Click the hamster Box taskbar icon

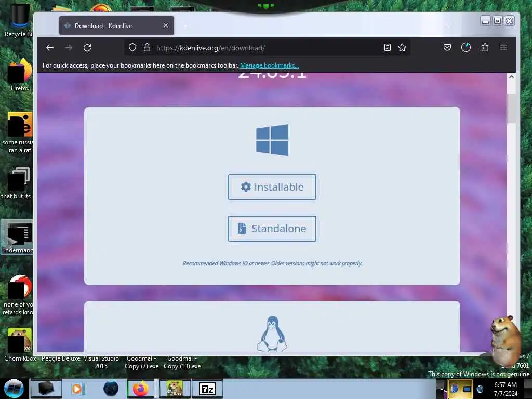click(x=175, y=389)
